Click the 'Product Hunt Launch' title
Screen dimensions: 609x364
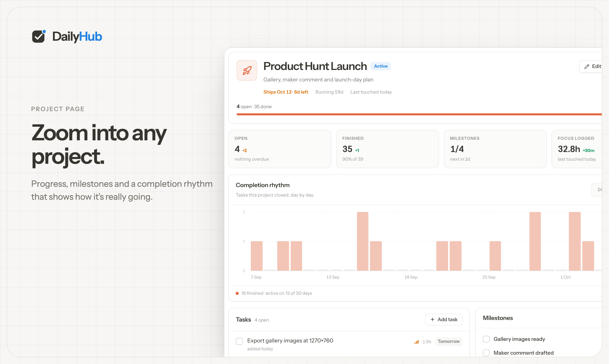(315, 66)
